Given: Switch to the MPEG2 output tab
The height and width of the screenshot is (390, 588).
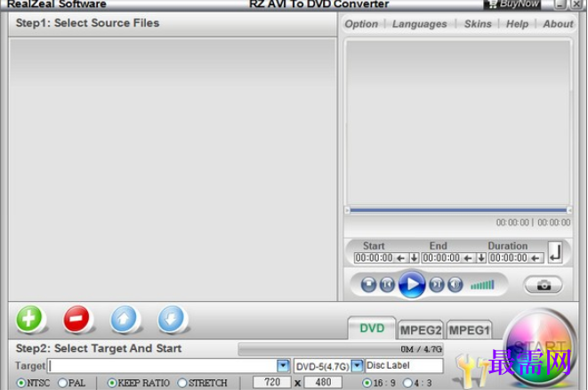Looking at the screenshot, I should (x=421, y=330).
